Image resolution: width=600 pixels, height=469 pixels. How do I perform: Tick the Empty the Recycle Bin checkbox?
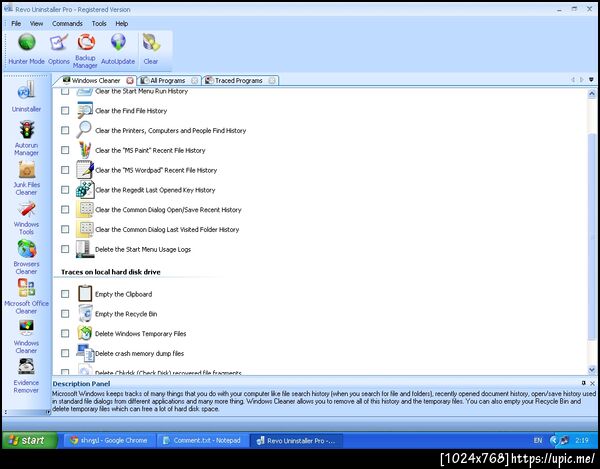pos(65,314)
